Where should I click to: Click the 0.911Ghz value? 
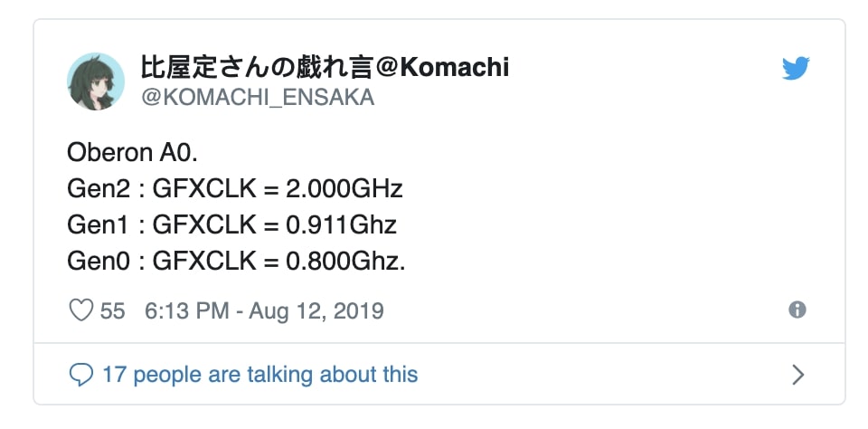(342, 225)
